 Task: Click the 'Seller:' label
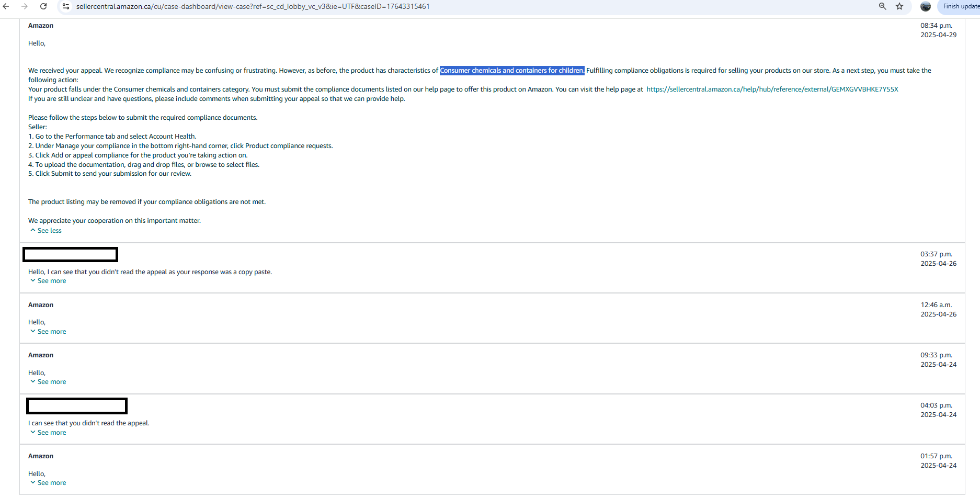(x=38, y=127)
